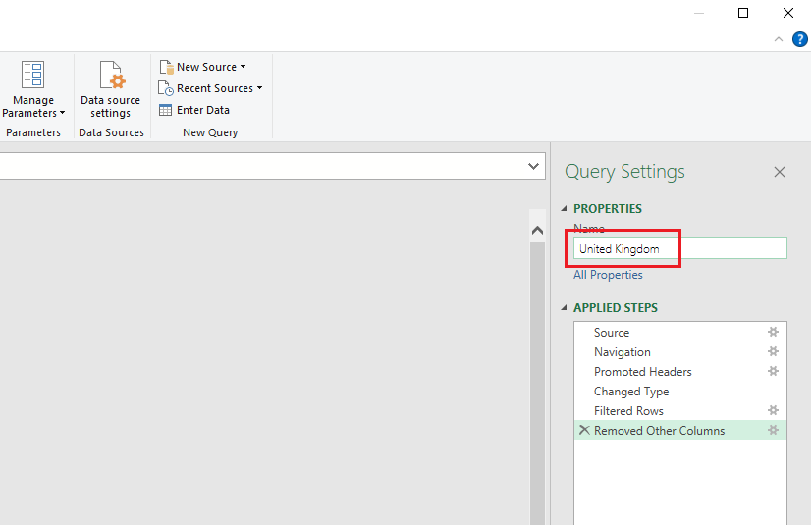Click Enter Data in New Query group

(x=194, y=110)
